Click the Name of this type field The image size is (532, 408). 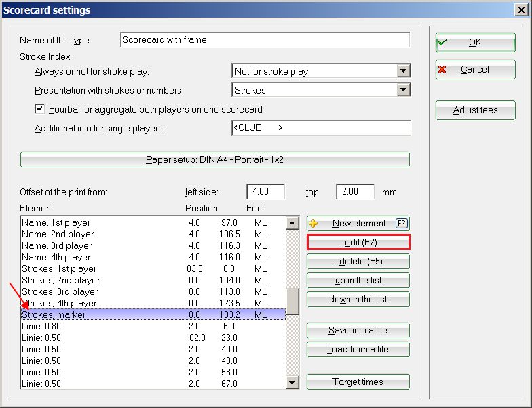[265, 40]
